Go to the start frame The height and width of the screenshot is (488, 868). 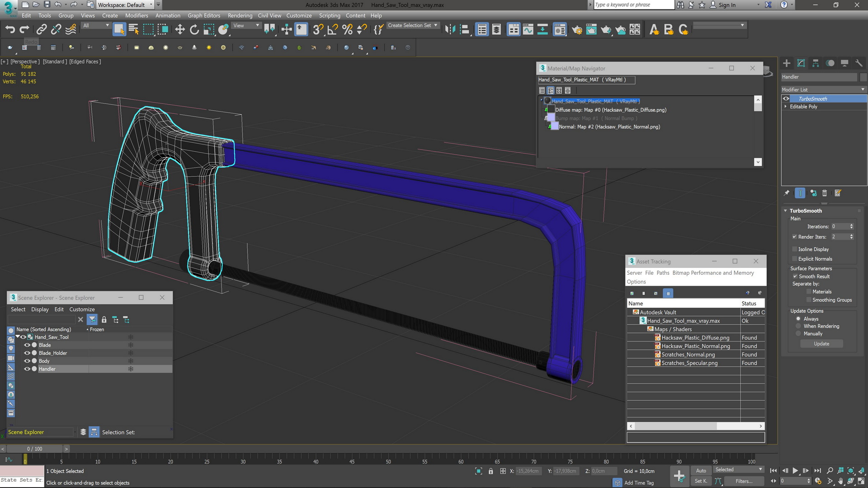point(774,471)
